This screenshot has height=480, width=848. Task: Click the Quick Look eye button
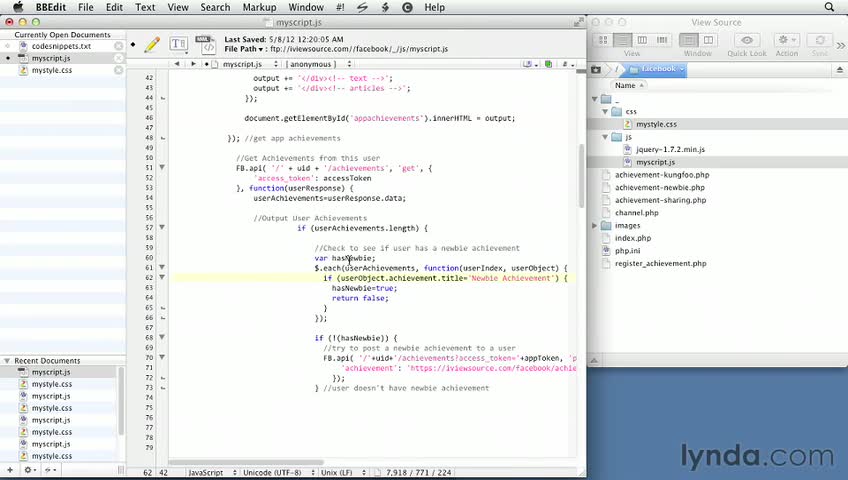pos(747,40)
